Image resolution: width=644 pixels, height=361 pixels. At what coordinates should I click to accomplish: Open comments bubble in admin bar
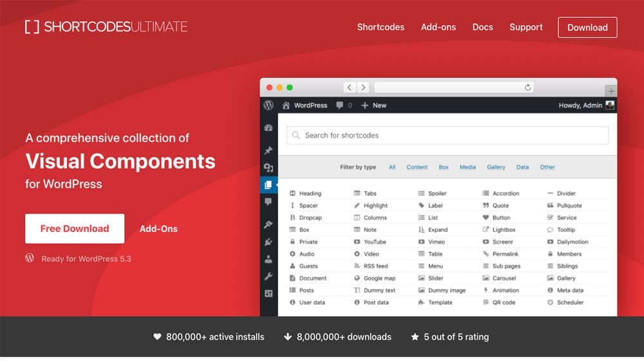tap(339, 105)
